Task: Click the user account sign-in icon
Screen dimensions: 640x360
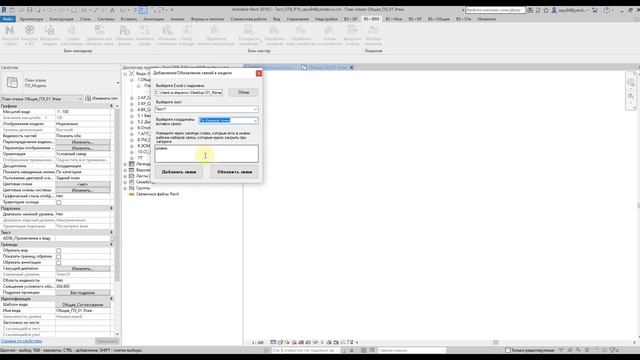Action: pos(554,10)
